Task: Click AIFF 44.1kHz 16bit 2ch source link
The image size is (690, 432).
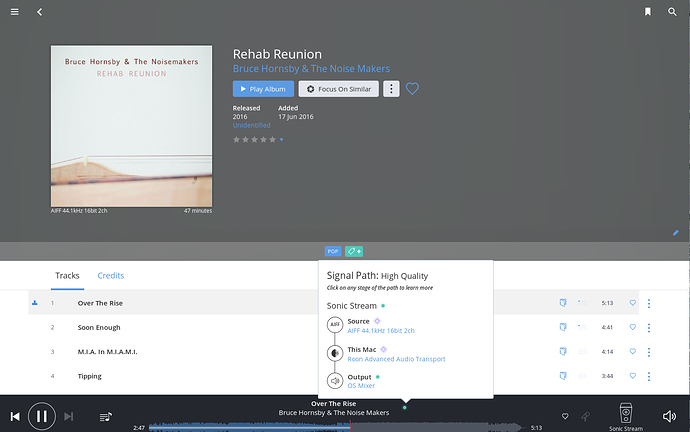Action: (381, 331)
